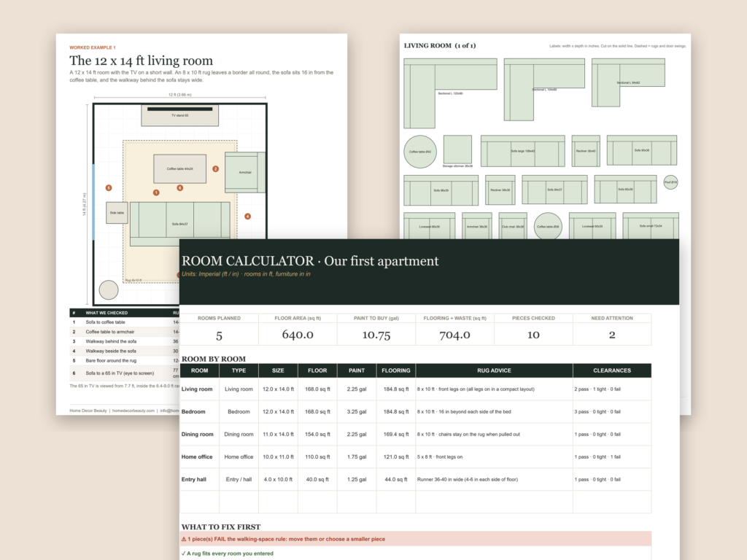Click callout marker 2 beside the coffee table
747x560 pixels.
215,168
